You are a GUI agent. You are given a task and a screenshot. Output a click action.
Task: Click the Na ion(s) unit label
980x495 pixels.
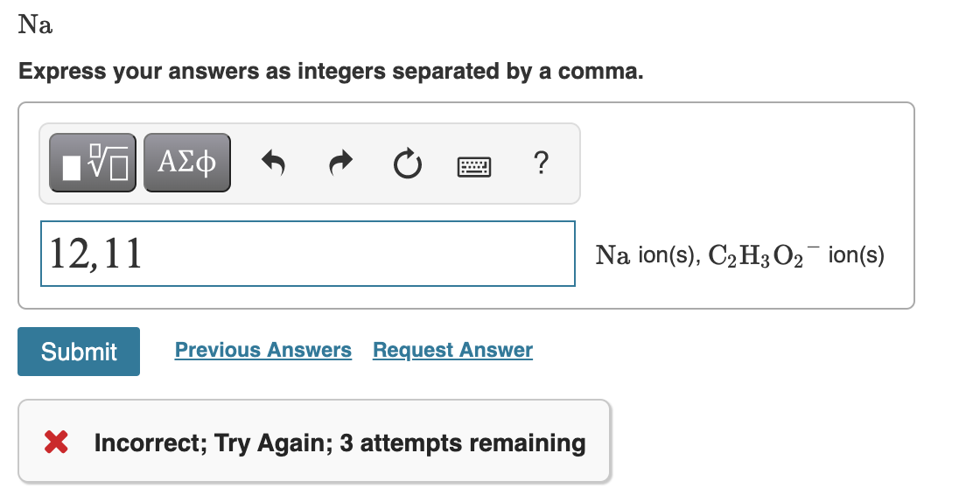(x=648, y=255)
